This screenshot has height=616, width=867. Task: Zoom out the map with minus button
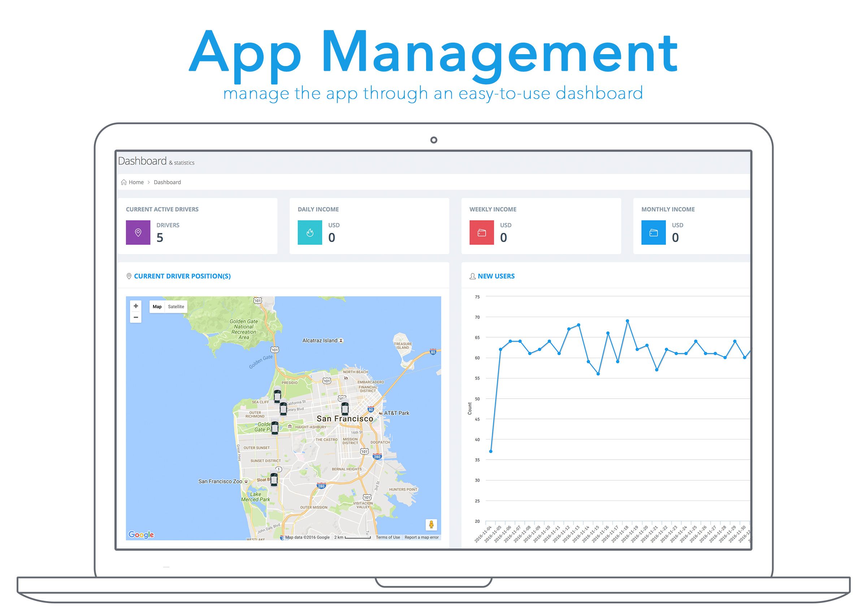tap(136, 317)
